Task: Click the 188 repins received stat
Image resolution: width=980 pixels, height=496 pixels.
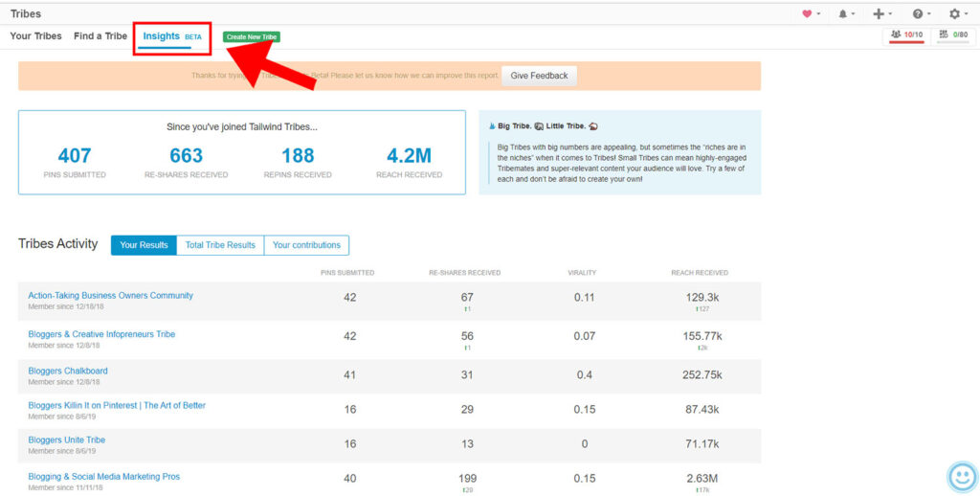Action: coord(298,155)
